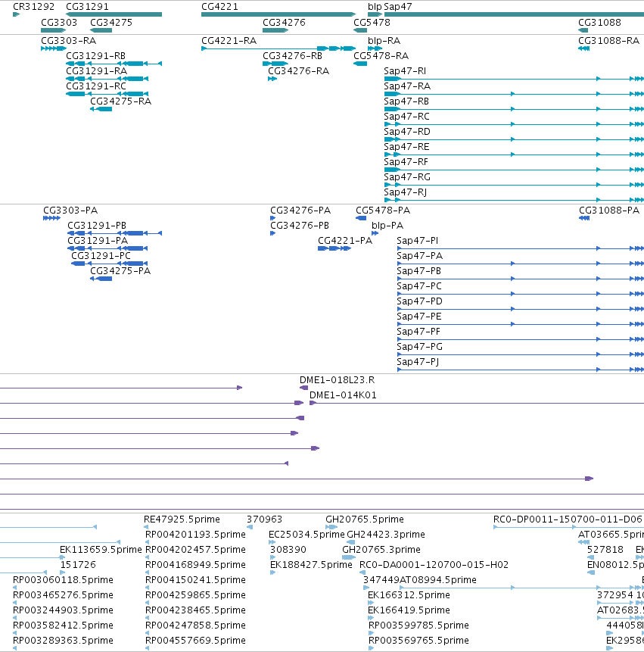Click the blp gene label
The width and height of the screenshot is (644, 652).
(375, 7)
